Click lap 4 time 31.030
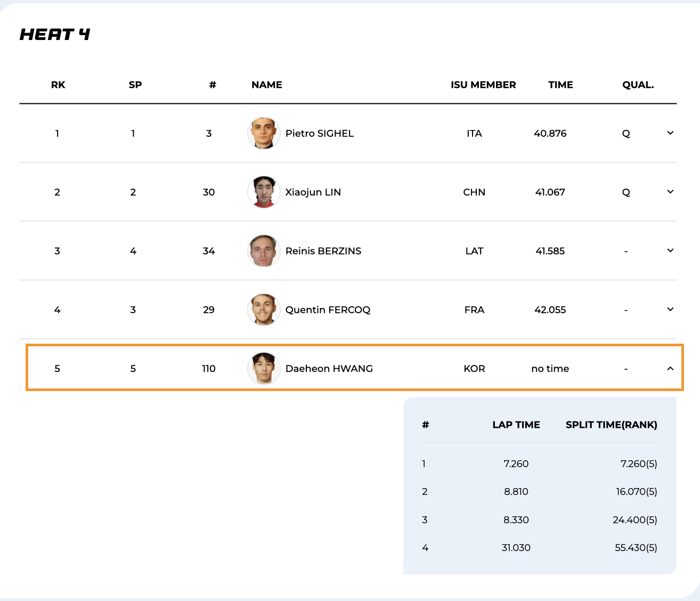The width and height of the screenshot is (700, 601). click(x=516, y=548)
